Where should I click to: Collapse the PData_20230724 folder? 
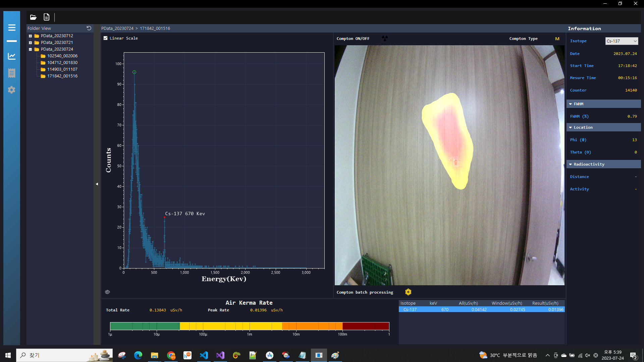[30, 49]
